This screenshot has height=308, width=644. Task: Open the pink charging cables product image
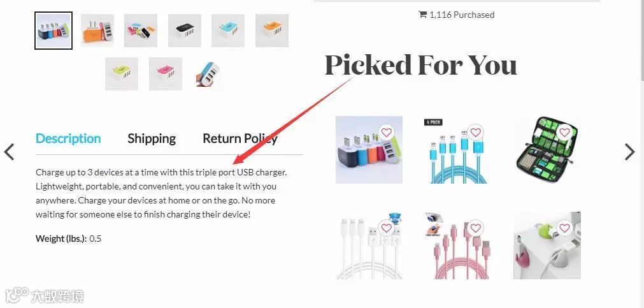pos(458,246)
